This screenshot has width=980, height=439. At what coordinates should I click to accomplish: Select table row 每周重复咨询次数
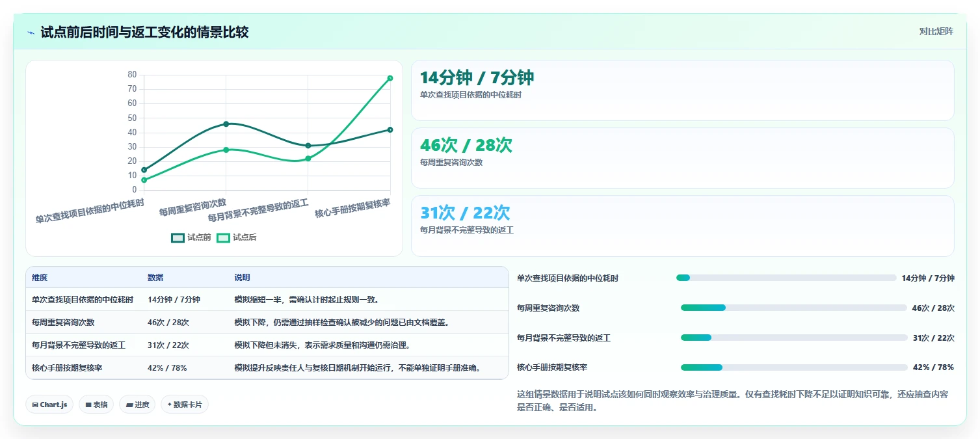267,322
